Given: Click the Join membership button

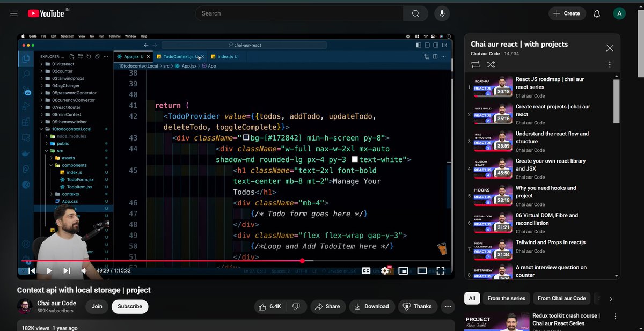Looking at the screenshot, I should tap(97, 306).
